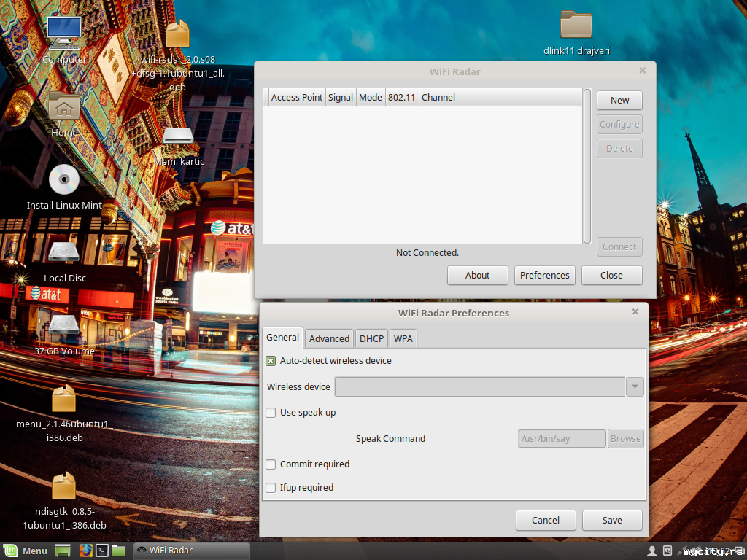747x560 pixels.
Task: Open the Computer desktop icon
Action: (64, 34)
